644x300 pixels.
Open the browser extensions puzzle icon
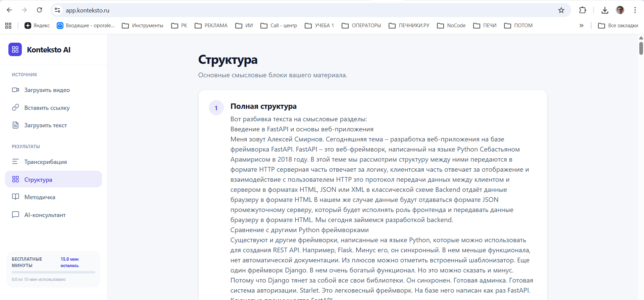(x=583, y=10)
